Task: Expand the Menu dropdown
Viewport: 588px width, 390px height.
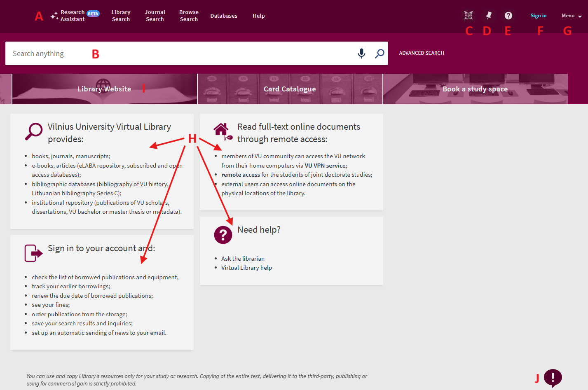Action: click(571, 16)
